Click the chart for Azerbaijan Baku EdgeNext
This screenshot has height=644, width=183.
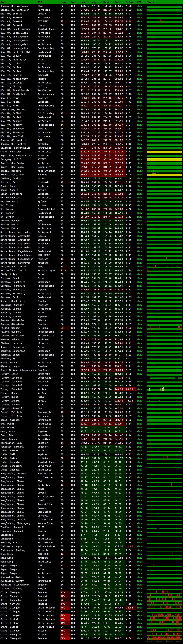[x=164, y=443]
